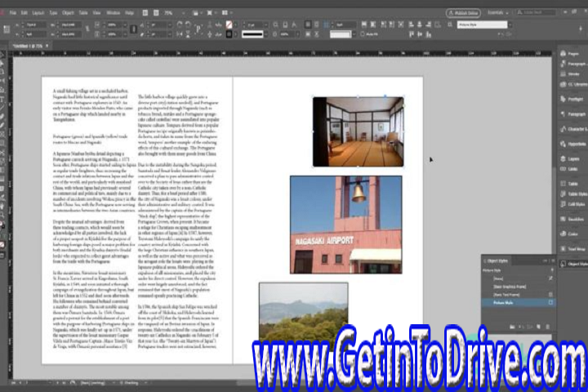Open the Layout menu
Image resolution: width=588 pixels, height=392 pixels.
[x=38, y=13]
